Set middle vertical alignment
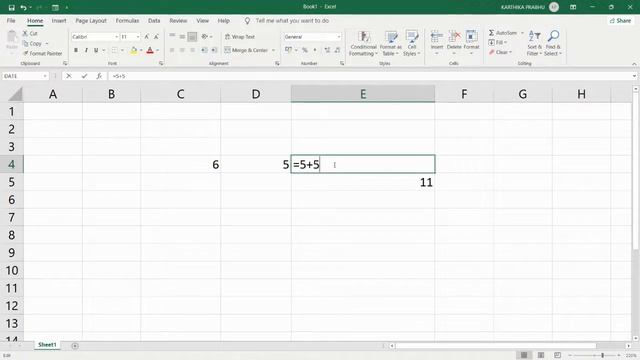This screenshot has width=640, height=360. click(x=182, y=37)
